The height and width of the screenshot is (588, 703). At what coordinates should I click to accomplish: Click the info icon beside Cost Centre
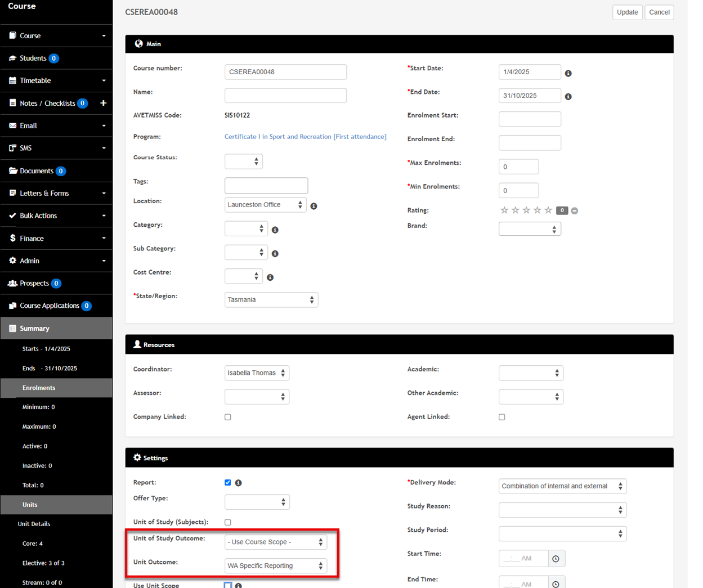tap(270, 277)
